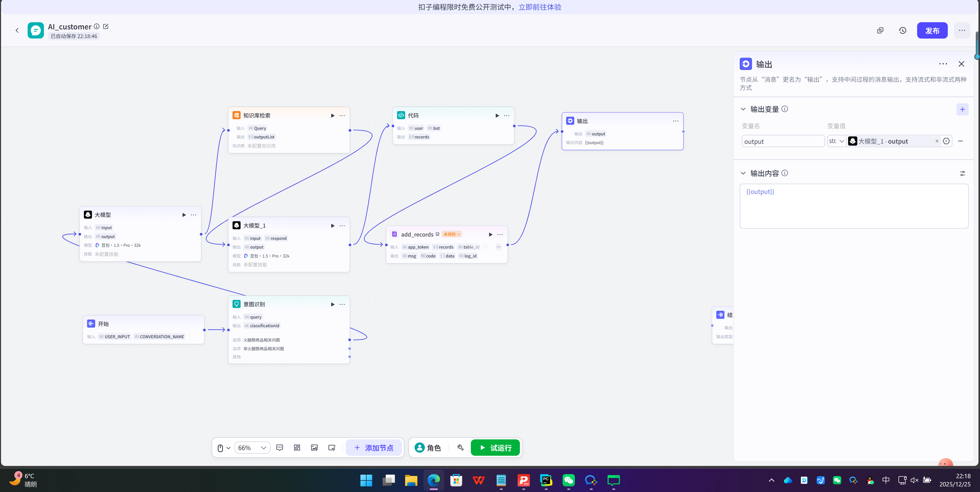The width and height of the screenshot is (980, 492).
Task: Remove the output variable with minus icon
Action: pyautogui.click(x=961, y=141)
